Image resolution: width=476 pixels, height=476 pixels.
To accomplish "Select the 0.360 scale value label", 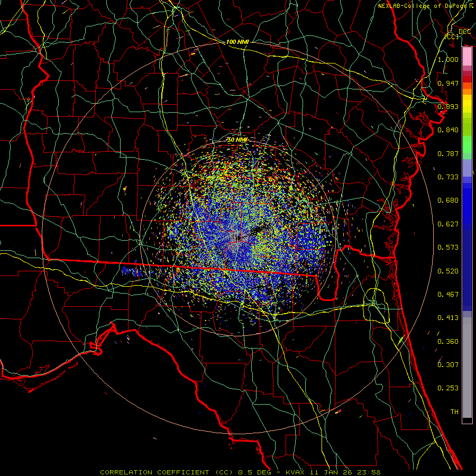I will [x=448, y=342].
